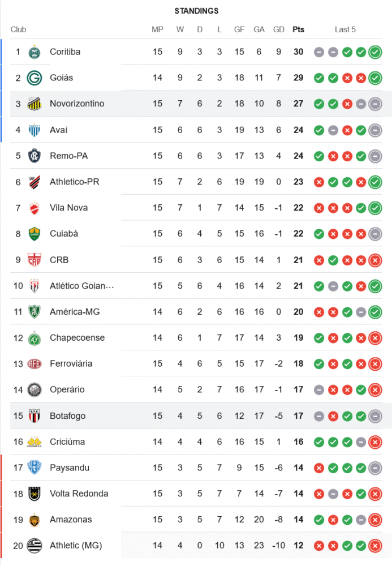Click the GD column header
The height and width of the screenshot is (566, 392).
tap(278, 29)
